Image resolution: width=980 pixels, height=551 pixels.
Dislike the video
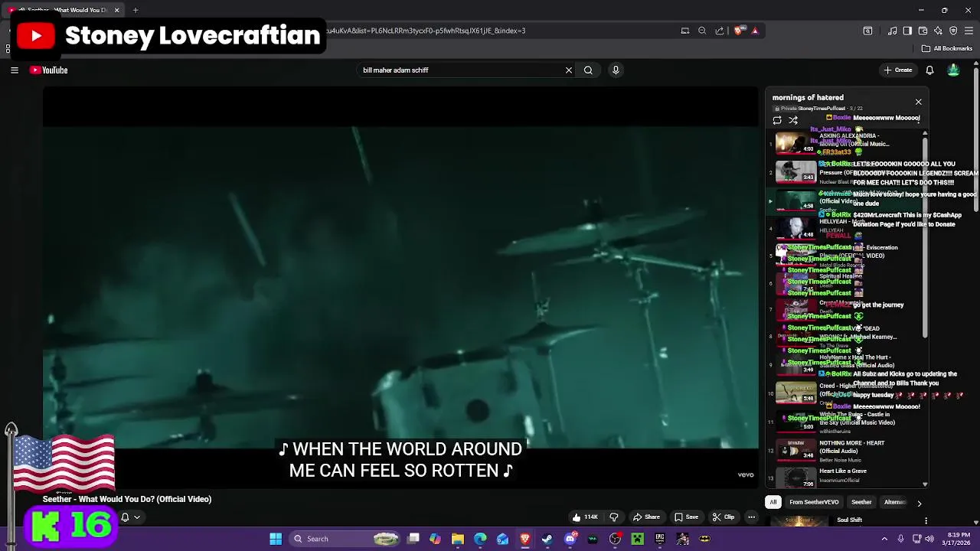(x=614, y=517)
